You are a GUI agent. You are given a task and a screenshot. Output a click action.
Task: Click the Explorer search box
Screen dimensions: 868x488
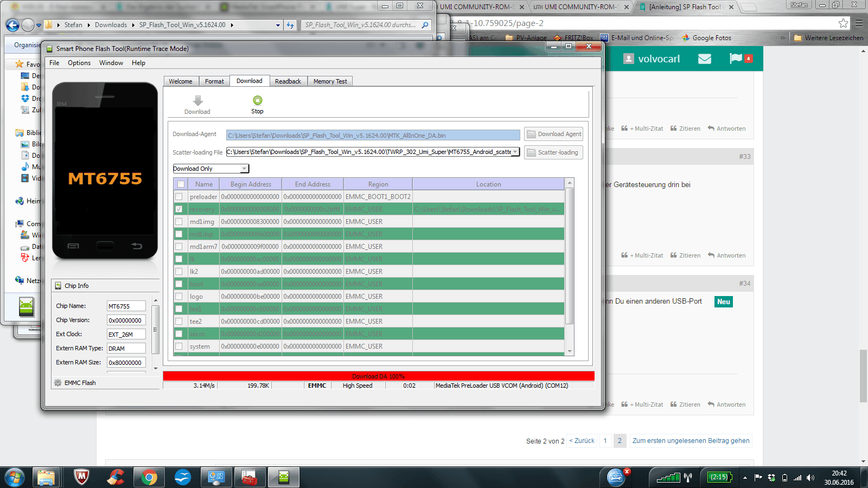367,25
